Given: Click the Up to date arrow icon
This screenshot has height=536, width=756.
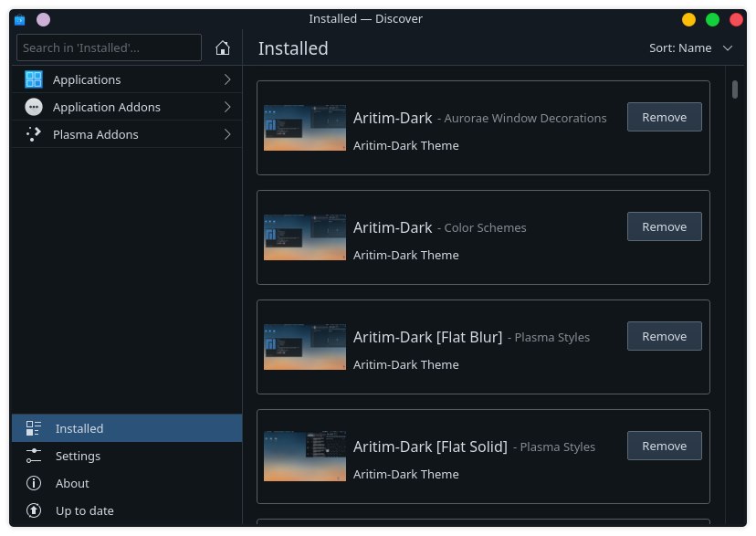Looking at the screenshot, I should [x=34, y=510].
